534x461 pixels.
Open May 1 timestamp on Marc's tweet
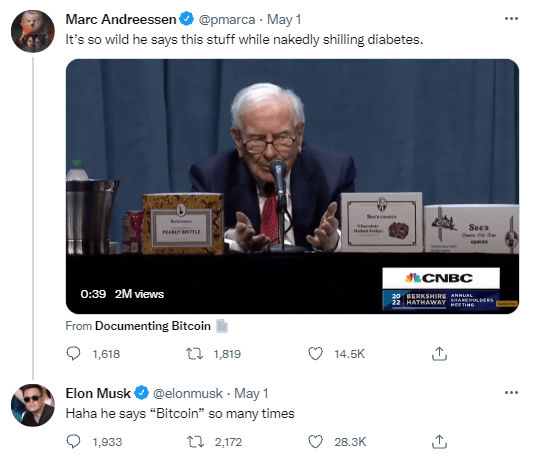pos(284,19)
